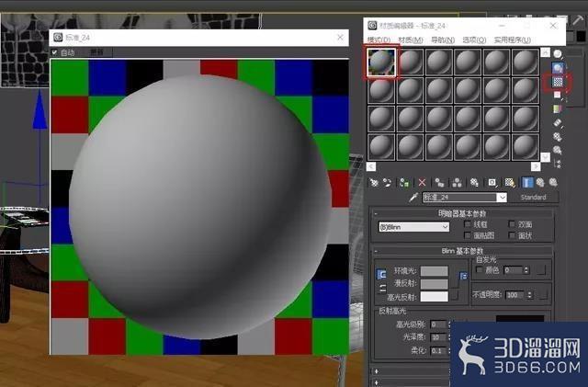This screenshot has height=387, width=588.
Task: Click the 更新 button in preview window
Action: [96, 52]
